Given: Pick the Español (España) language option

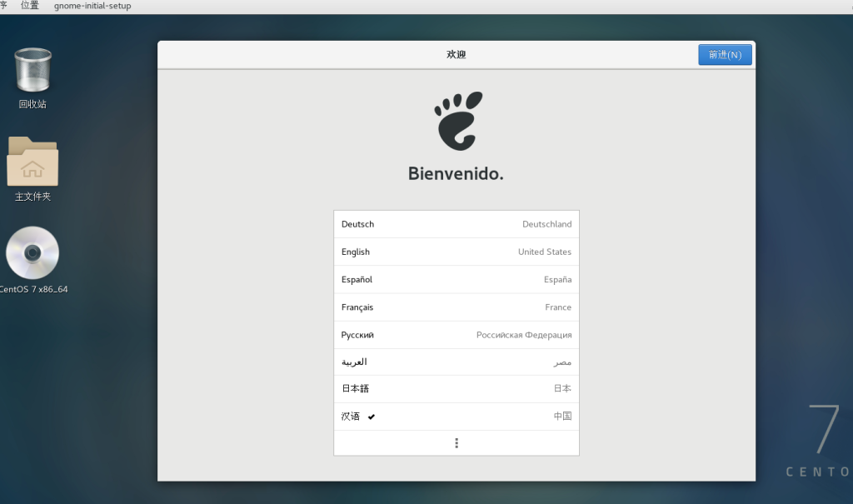Looking at the screenshot, I should [x=456, y=279].
